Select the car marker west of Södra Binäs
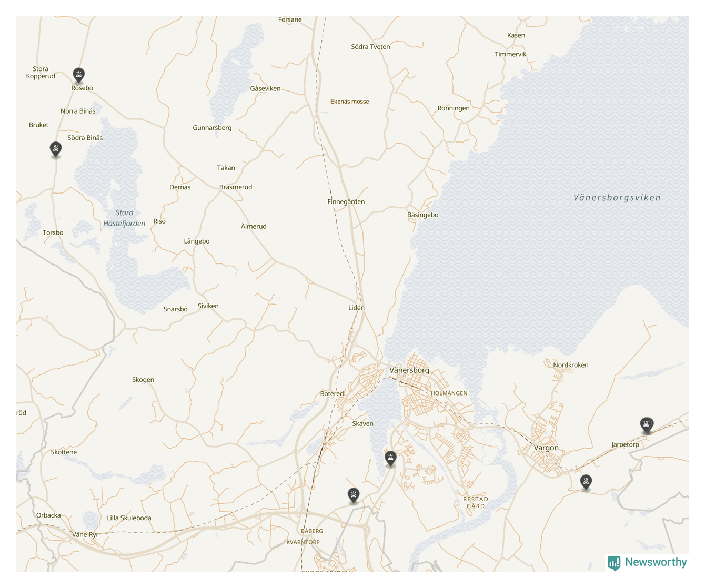 (55, 149)
